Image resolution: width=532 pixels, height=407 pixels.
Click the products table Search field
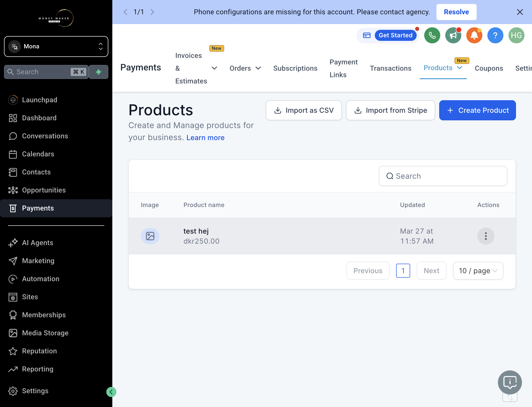[x=443, y=176]
